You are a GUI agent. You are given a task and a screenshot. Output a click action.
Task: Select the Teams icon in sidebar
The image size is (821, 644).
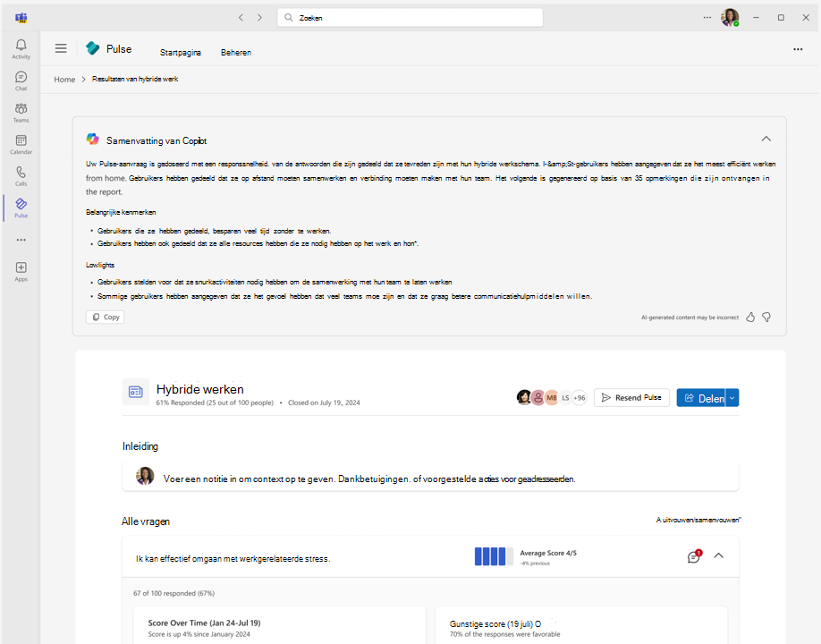[x=20, y=111]
